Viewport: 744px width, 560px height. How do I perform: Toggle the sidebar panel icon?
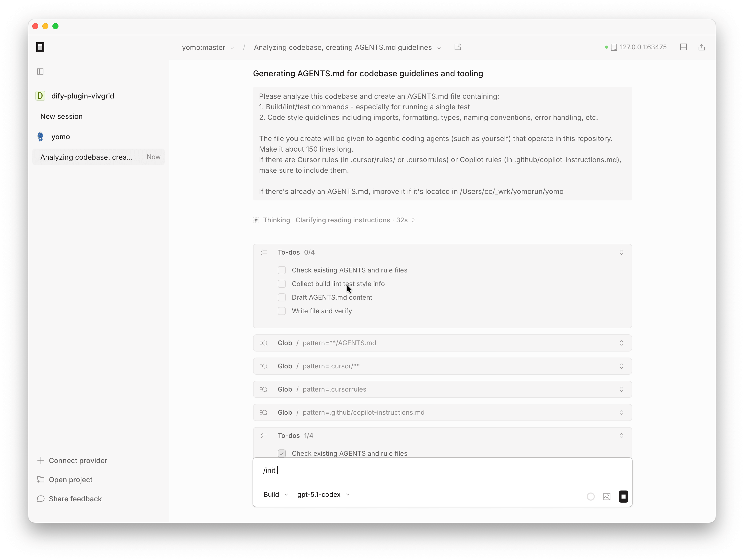tap(40, 71)
